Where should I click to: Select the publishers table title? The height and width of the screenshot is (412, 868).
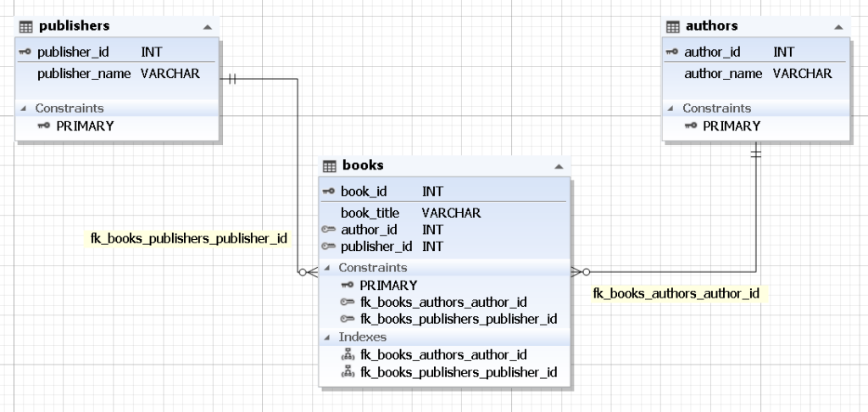(x=75, y=25)
